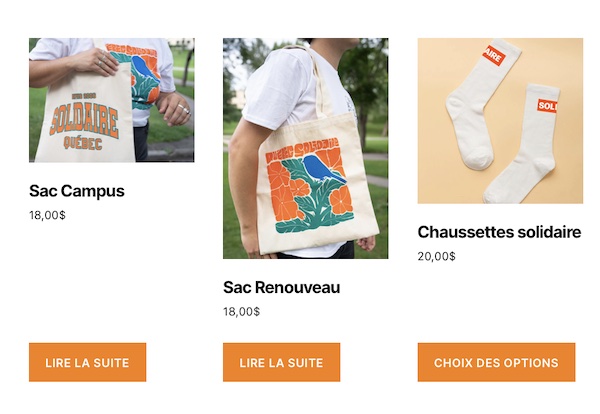Click the 18,00$ price of Sac Campus
The width and height of the screenshot is (600, 414).
click(x=47, y=215)
